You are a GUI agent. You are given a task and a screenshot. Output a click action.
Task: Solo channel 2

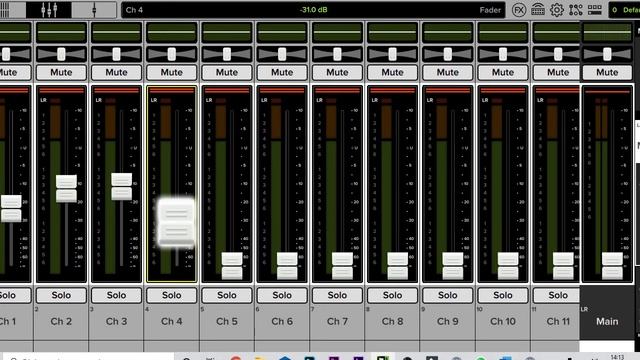point(61,295)
